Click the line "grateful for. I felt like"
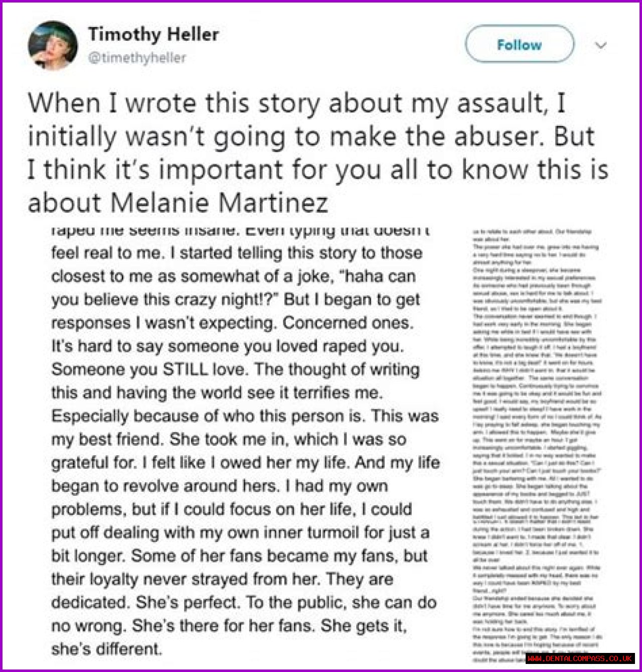 tap(245, 462)
